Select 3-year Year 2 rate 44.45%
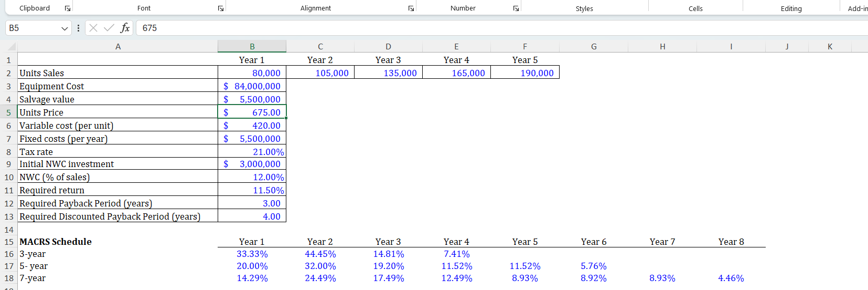 pyautogui.click(x=320, y=254)
